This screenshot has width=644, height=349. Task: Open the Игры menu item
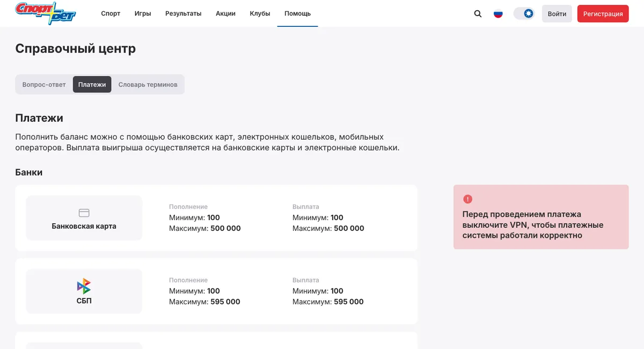coord(143,13)
